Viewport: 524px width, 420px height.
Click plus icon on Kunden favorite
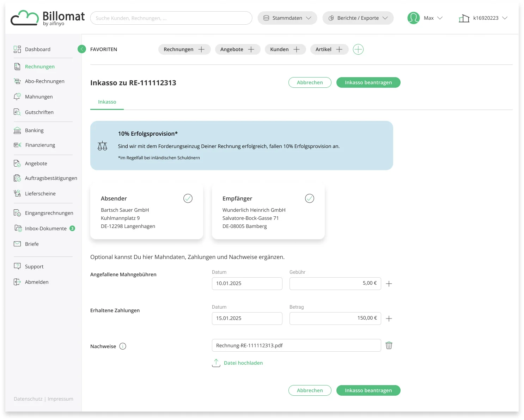(x=297, y=49)
